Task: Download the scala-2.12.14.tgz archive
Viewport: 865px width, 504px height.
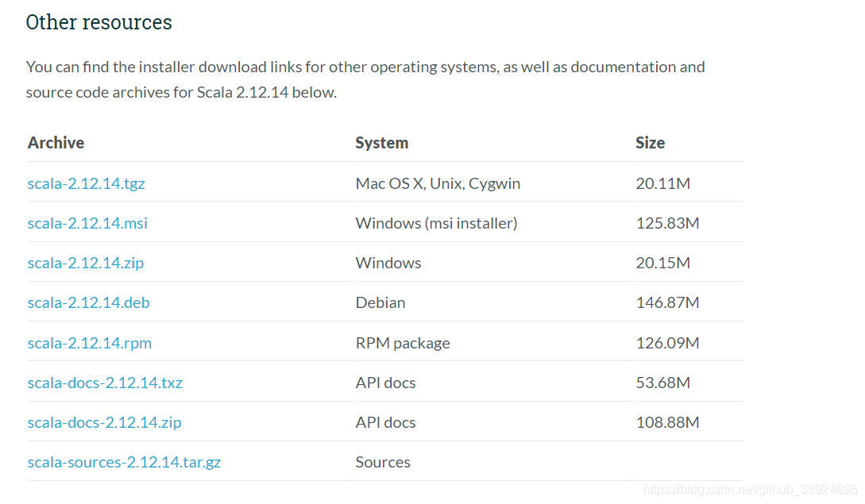Action: (x=86, y=183)
